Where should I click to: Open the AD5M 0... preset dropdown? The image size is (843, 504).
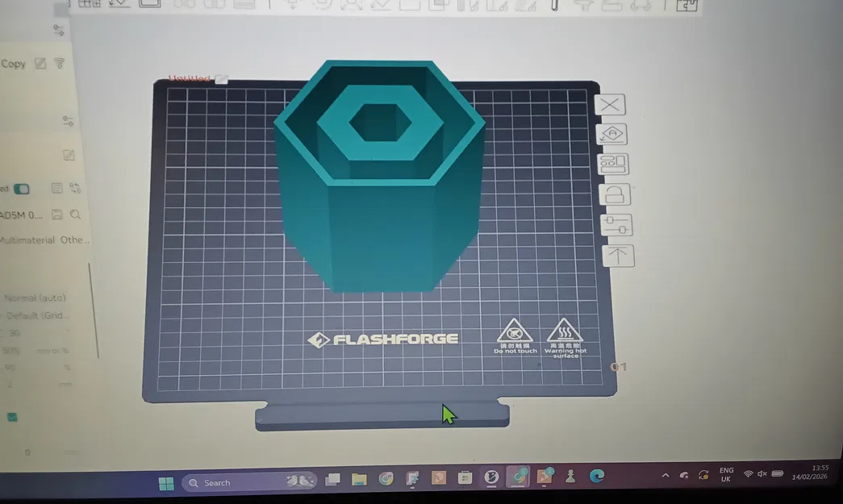(22, 215)
